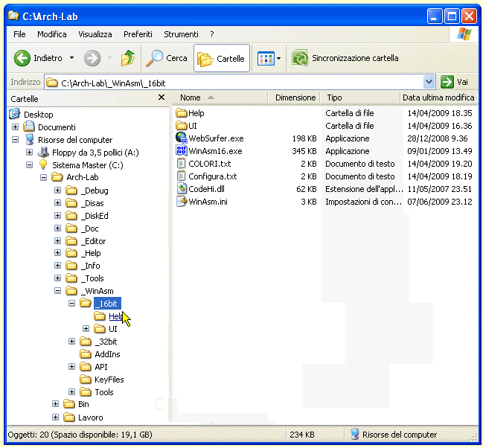Open the Cerca search tool
The image size is (483, 448).
coord(167,58)
